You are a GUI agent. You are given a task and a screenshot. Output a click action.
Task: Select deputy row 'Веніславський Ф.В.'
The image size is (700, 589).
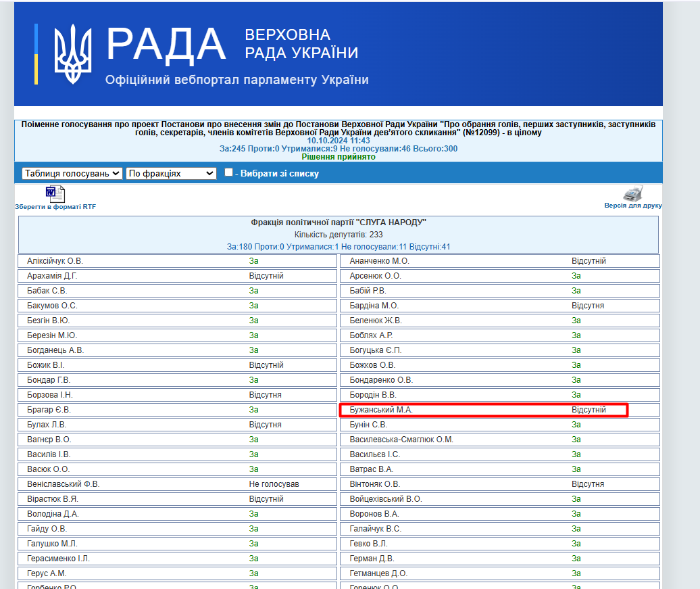(x=177, y=484)
